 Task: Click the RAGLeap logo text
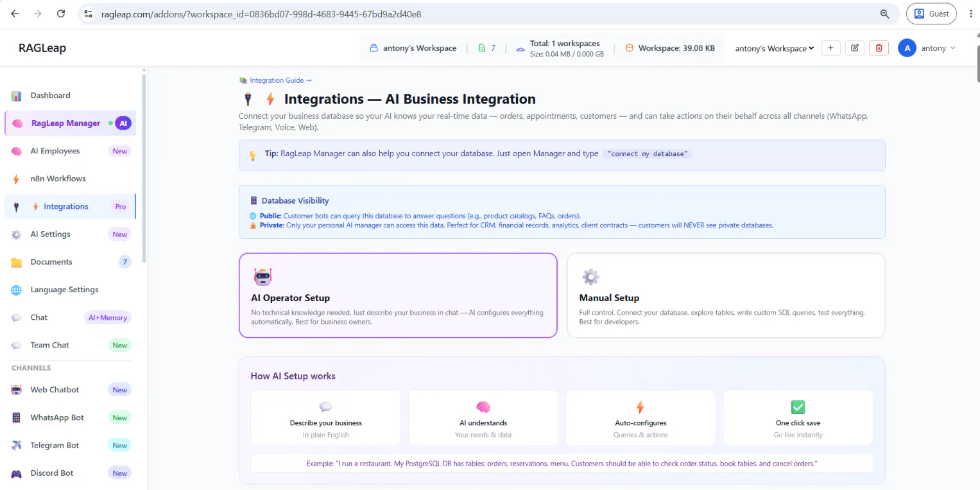click(42, 48)
